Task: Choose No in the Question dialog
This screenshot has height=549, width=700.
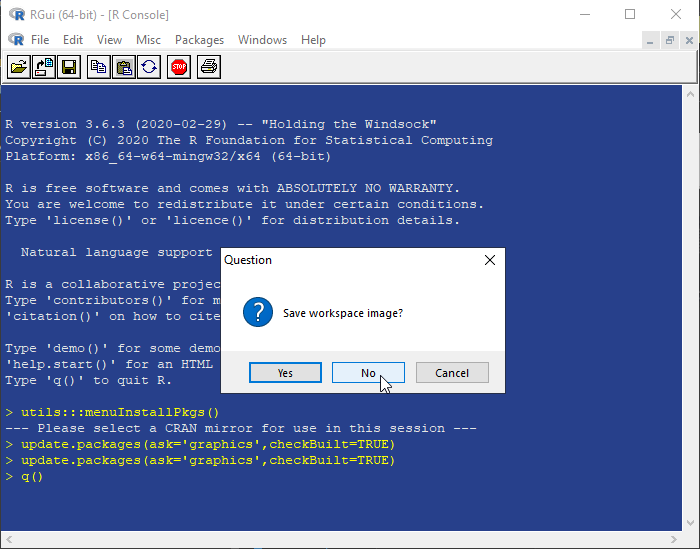Action: [368, 373]
